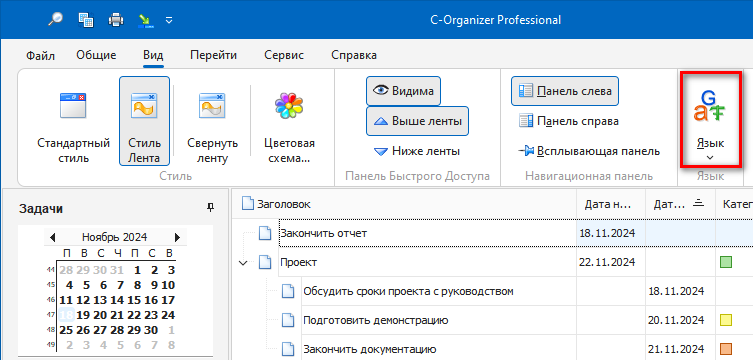Viewport: 753px width, 360px height.
Task: Open the Справка ribbon tab
Action: (354, 55)
